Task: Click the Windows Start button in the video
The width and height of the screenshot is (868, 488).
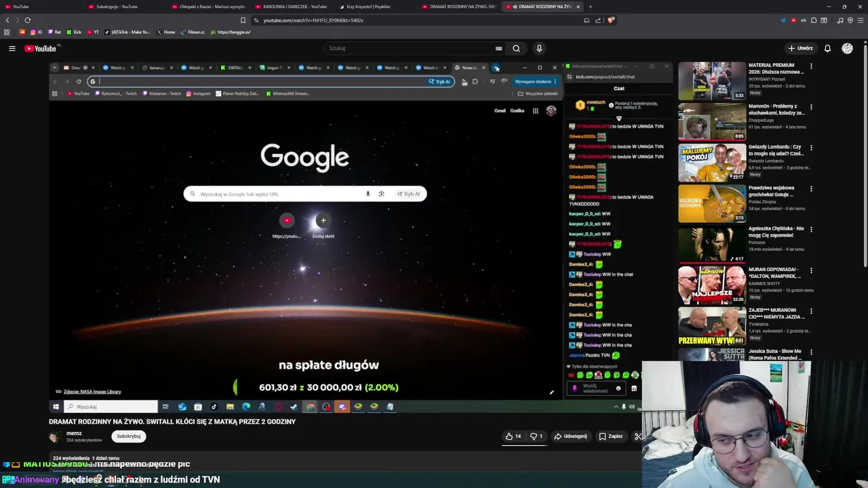Action: pyautogui.click(x=56, y=407)
